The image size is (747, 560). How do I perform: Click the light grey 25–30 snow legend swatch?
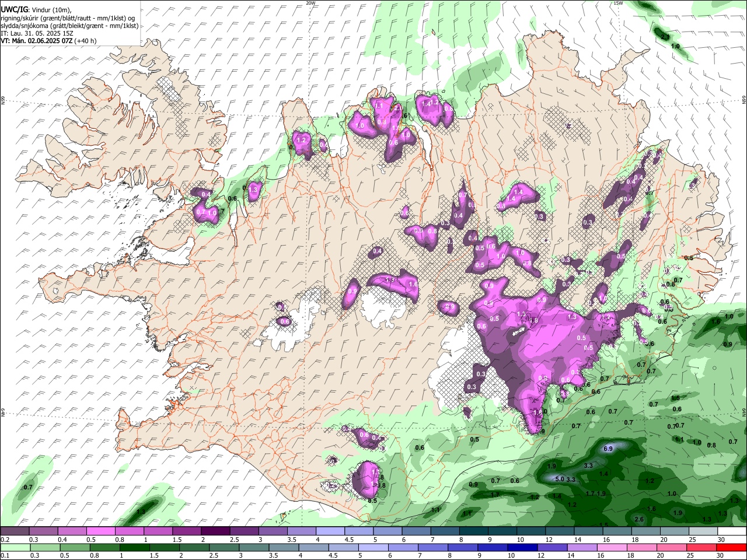click(703, 531)
